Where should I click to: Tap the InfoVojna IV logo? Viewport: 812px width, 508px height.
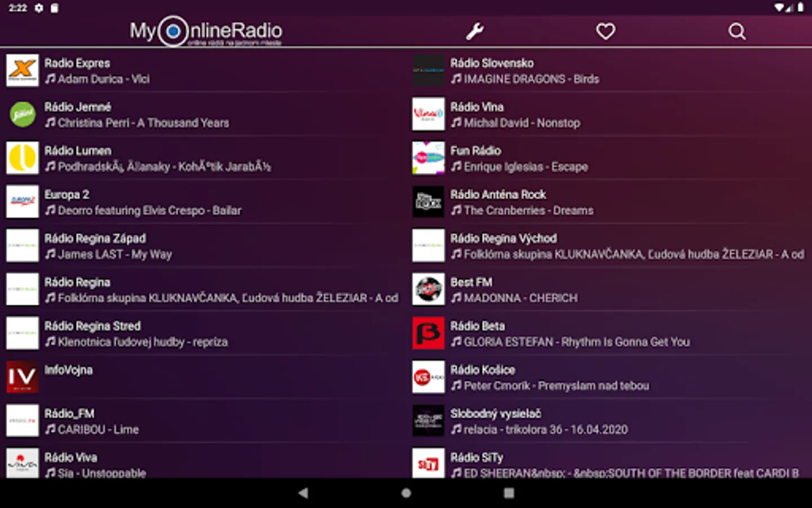(x=23, y=377)
